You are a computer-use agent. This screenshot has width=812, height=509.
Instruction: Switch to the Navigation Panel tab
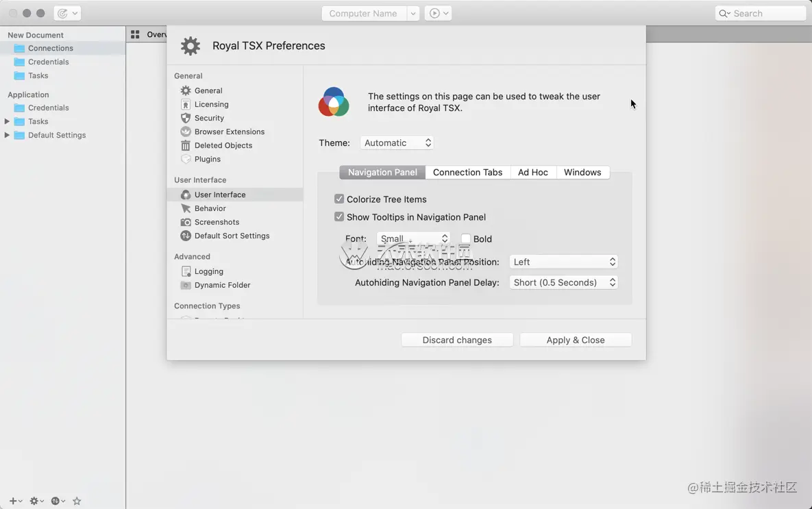point(382,173)
